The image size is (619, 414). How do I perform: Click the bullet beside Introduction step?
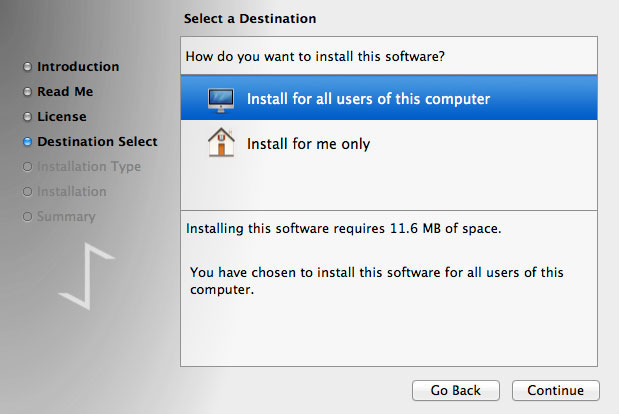click(27, 67)
